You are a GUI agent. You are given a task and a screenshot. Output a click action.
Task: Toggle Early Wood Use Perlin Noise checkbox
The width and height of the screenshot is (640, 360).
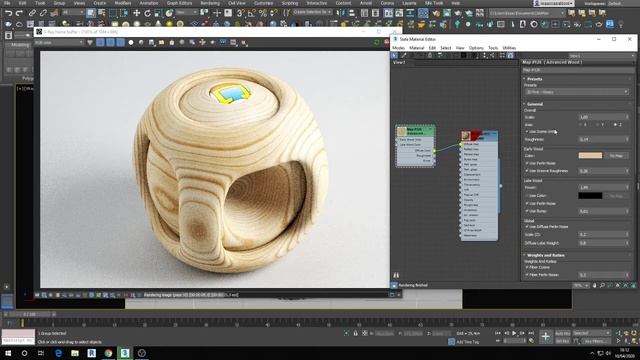(x=527, y=163)
